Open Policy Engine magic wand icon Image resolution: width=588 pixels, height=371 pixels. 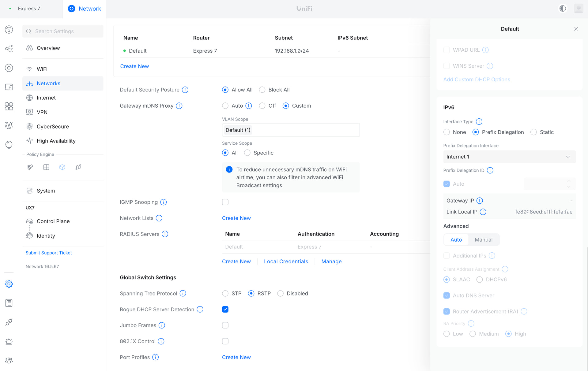pyautogui.click(x=30, y=167)
